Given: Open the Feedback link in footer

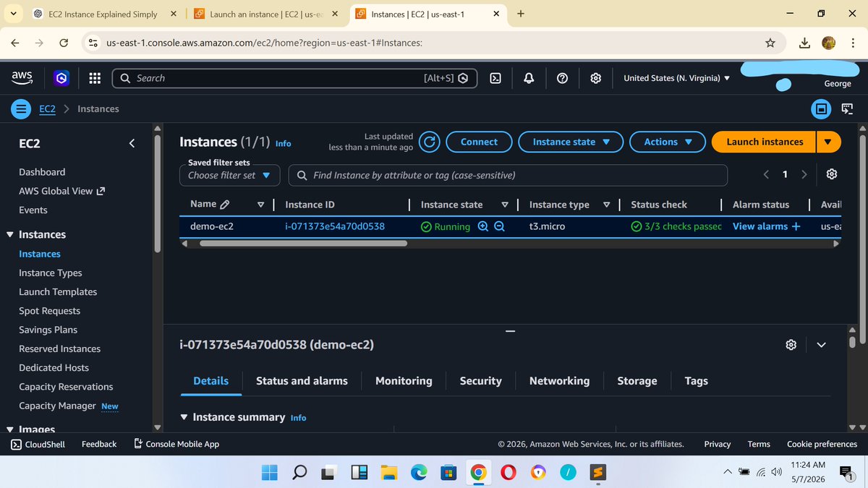Looking at the screenshot, I should click(99, 444).
